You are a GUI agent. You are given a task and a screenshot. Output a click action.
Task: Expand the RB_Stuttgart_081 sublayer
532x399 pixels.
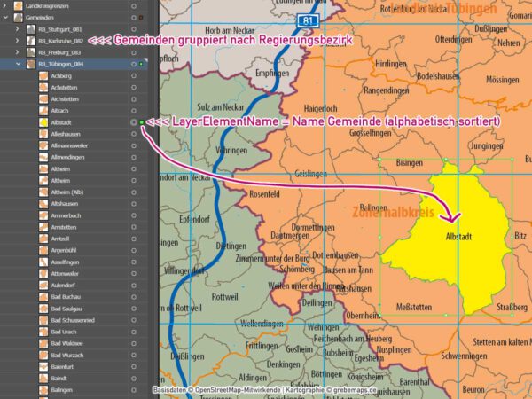(x=18, y=29)
